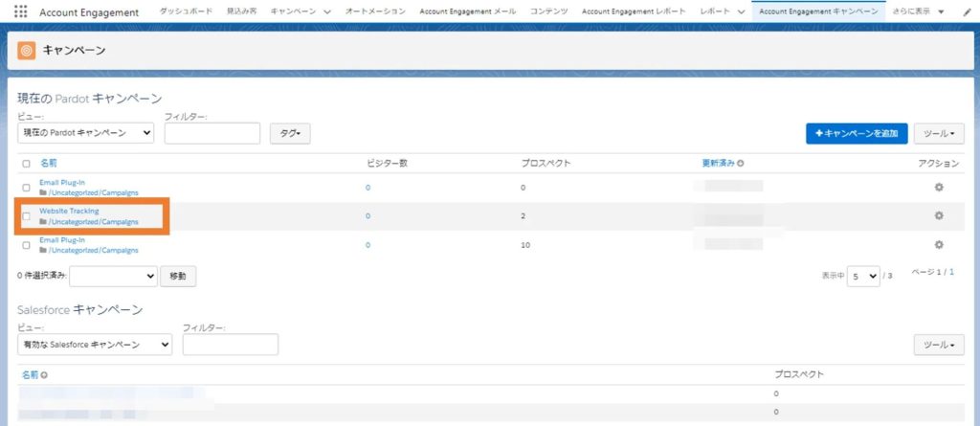Go to the ダッシュボード tab
Screen dimensions: 980x426
[x=186, y=11]
